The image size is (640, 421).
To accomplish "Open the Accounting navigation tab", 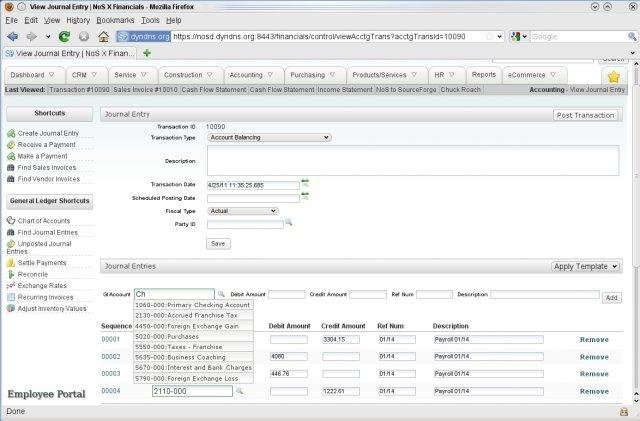I will [245, 75].
